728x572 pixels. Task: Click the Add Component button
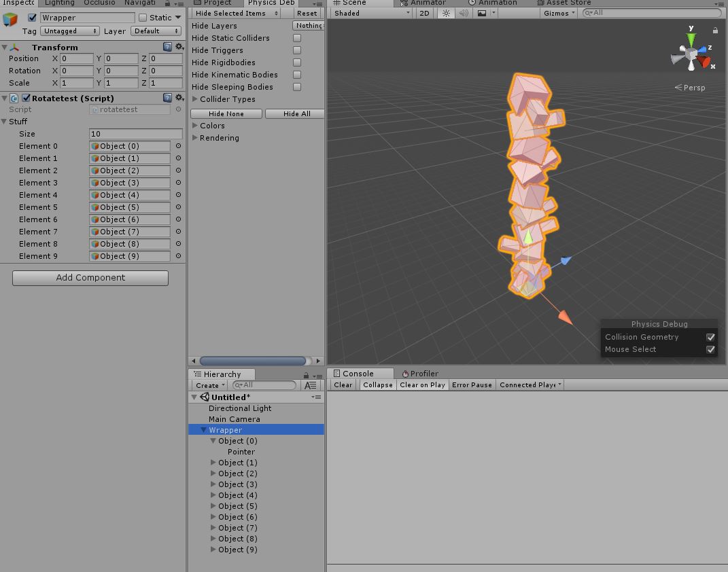[90, 278]
